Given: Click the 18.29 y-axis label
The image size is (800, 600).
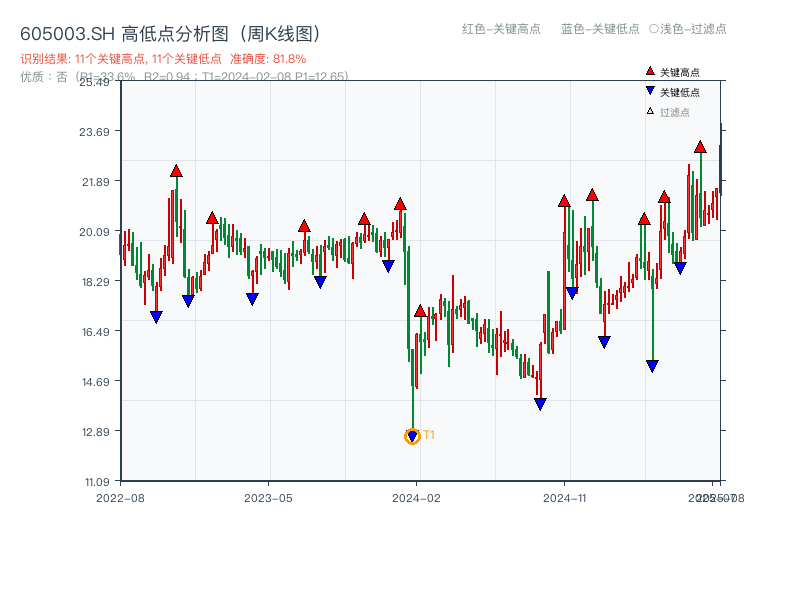Looking at the screenshot, I should point(95,282).
